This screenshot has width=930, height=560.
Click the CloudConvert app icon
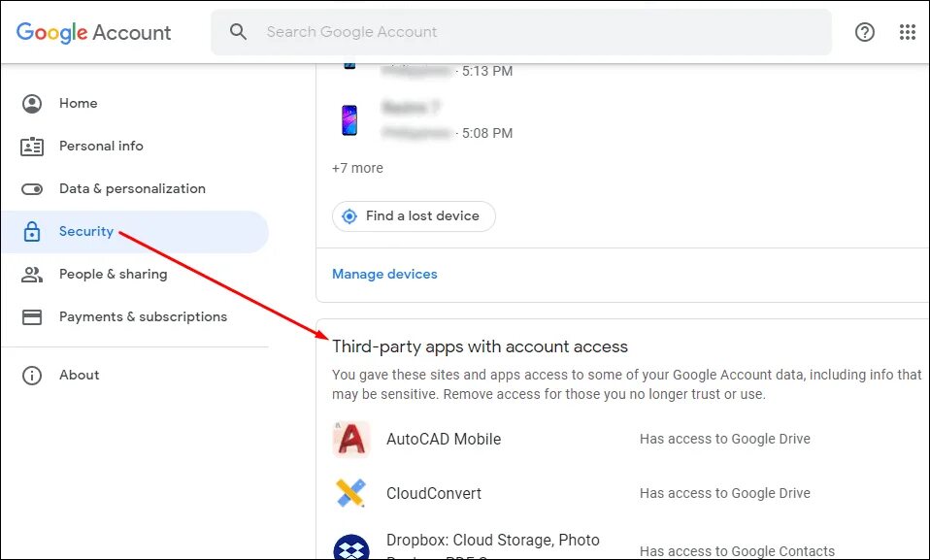350,493
